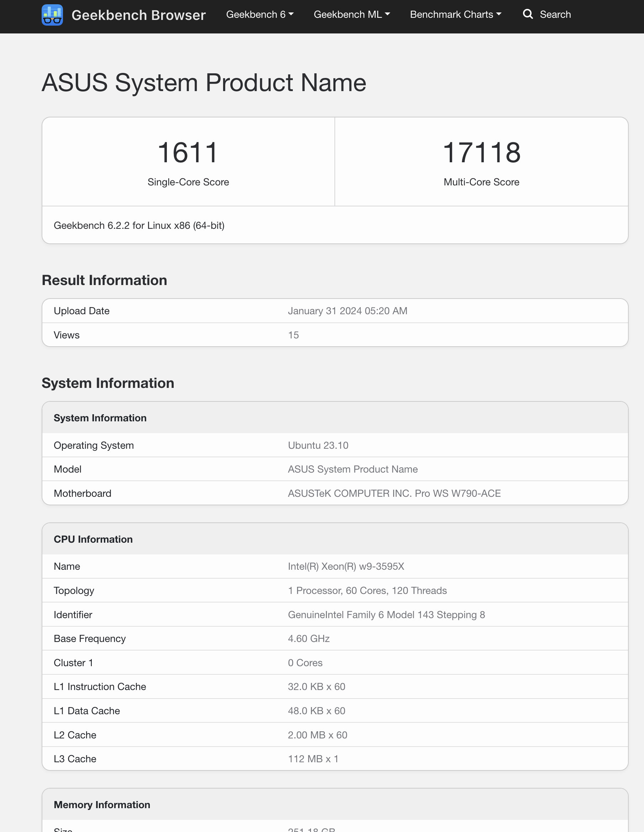Click the Result Information heading
This screenshot has width=644, height=832.
(x=104, y=280)
